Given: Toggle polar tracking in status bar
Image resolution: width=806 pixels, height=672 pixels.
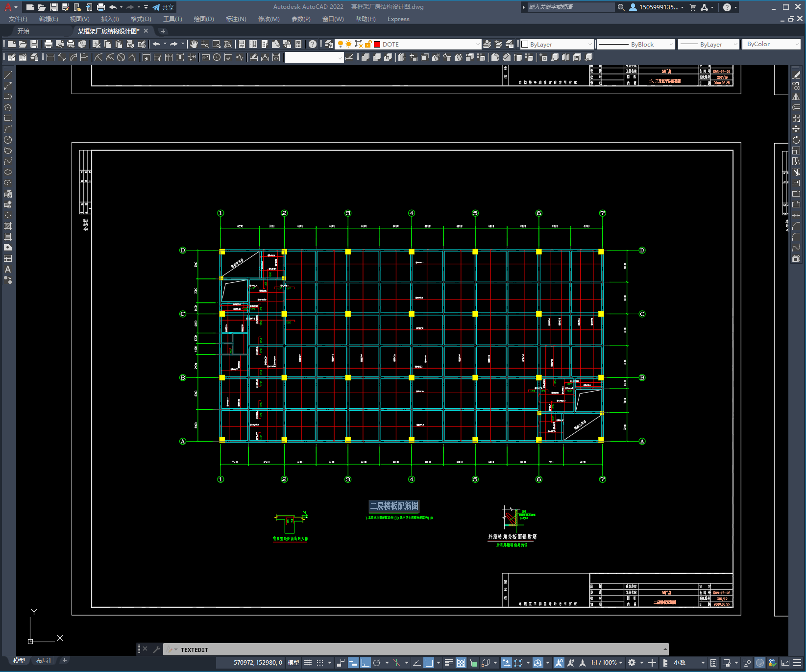Looking at the screenshot, I should (377, 663).
